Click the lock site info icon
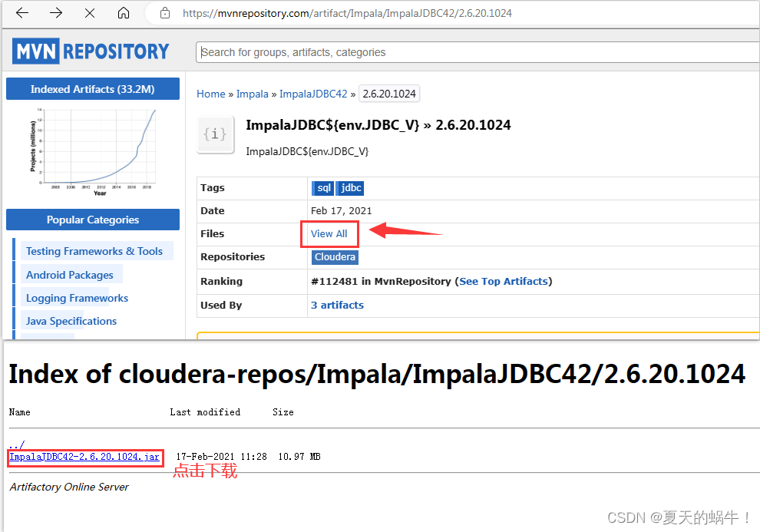 165,13
